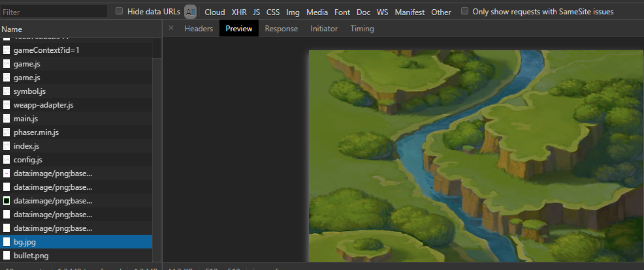Select the first game.js request

pyautogui.click(x=76, y=64)
